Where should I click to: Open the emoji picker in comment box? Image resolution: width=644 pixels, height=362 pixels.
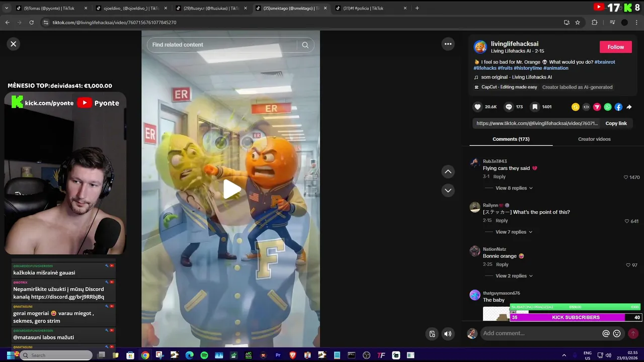617,333
